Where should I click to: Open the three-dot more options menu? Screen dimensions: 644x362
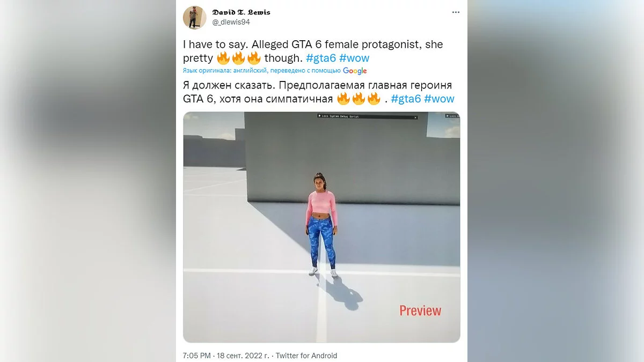[455, 12]
